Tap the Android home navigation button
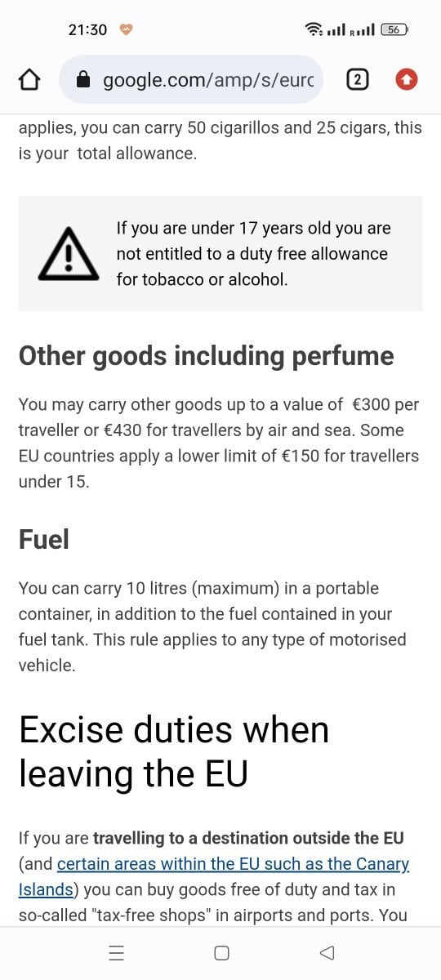Viewport: 441px width, 980px height. (x=221, y=952)
